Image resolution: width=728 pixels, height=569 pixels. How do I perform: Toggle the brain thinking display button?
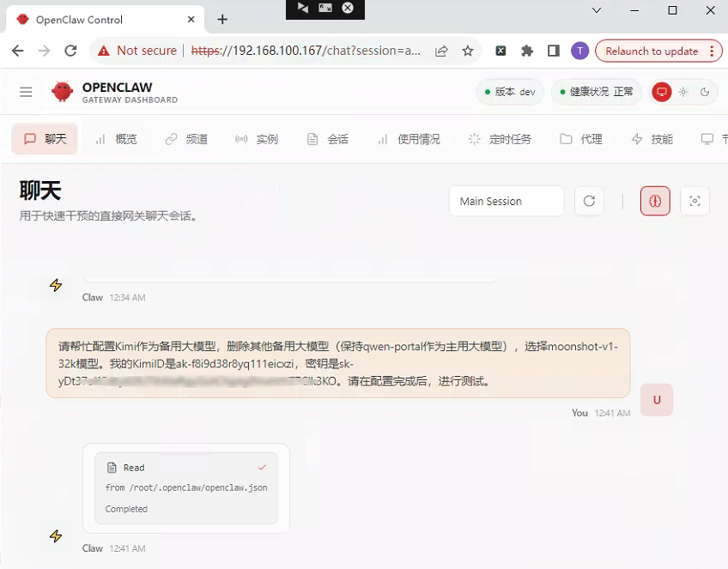pyautogui.click(x=655, y=201)
